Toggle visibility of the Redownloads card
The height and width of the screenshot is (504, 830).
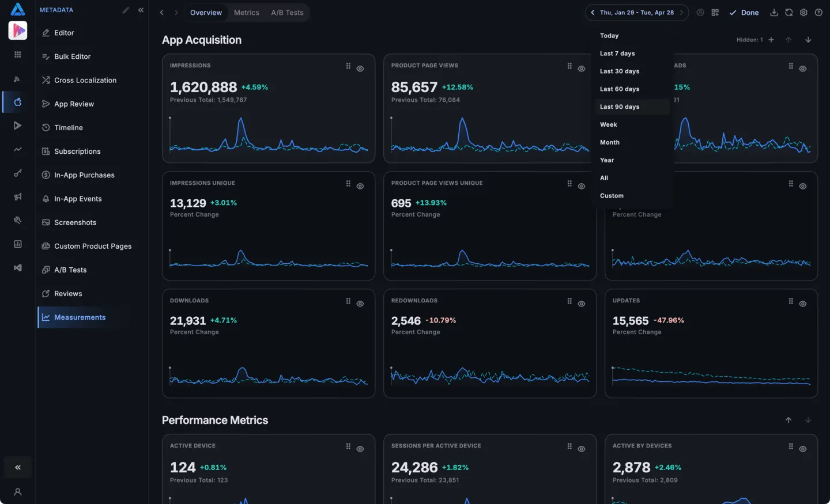tap(582, 304)
